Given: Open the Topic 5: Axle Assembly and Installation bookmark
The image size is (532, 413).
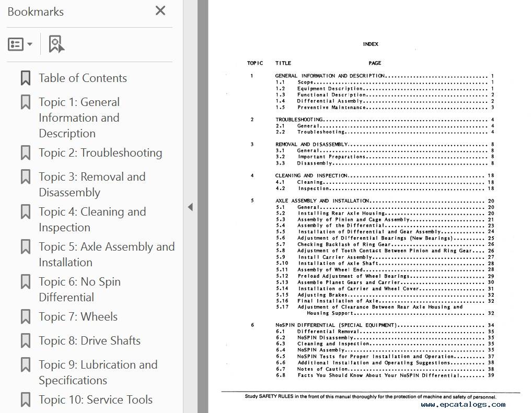Looking at the screenshot, I should [107, 254].
